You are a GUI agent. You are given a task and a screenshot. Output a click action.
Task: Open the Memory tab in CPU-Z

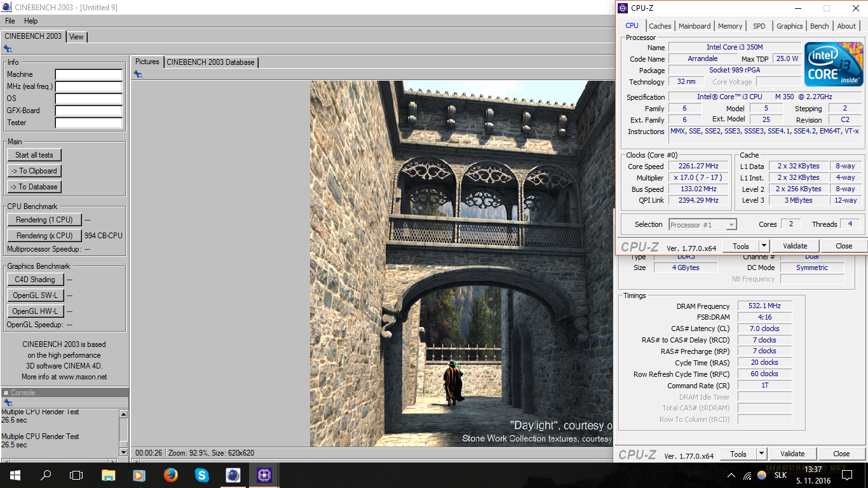pyautogui.click(x=730, y=26)
